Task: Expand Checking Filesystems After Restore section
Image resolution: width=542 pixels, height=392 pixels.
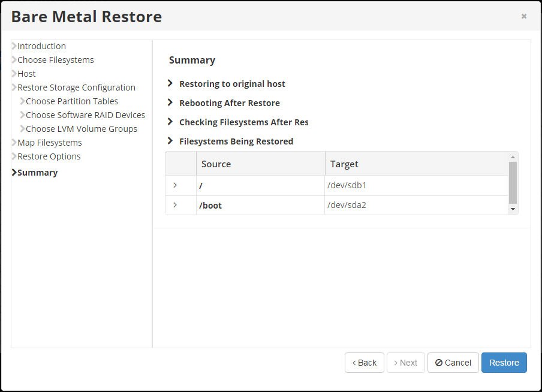Action: click(x=243, y=122)
